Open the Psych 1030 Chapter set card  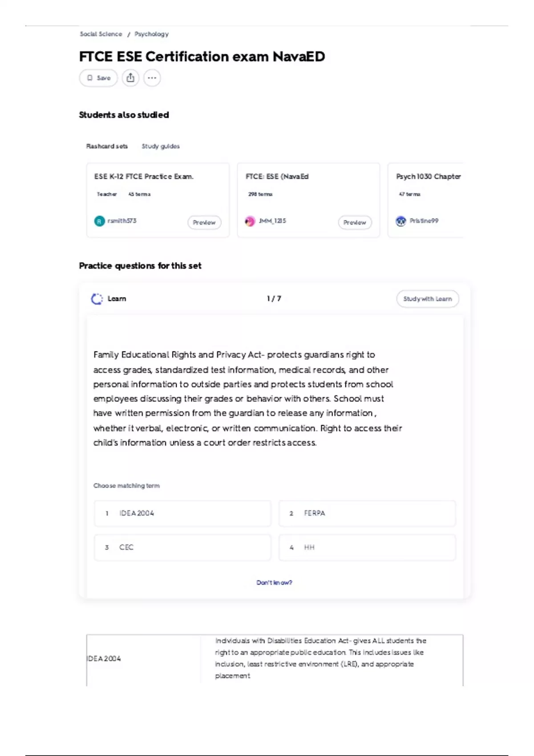coord(425,200)
